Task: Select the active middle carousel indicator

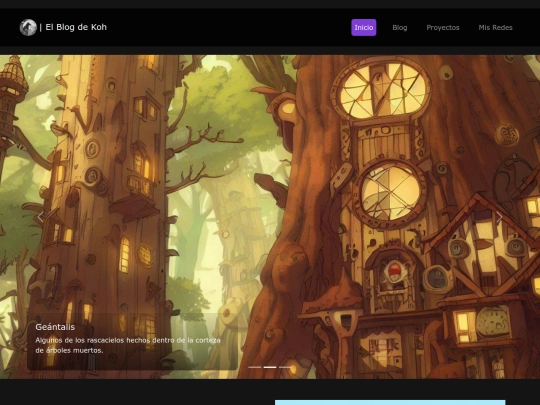Action: click(x=270, y=367)
